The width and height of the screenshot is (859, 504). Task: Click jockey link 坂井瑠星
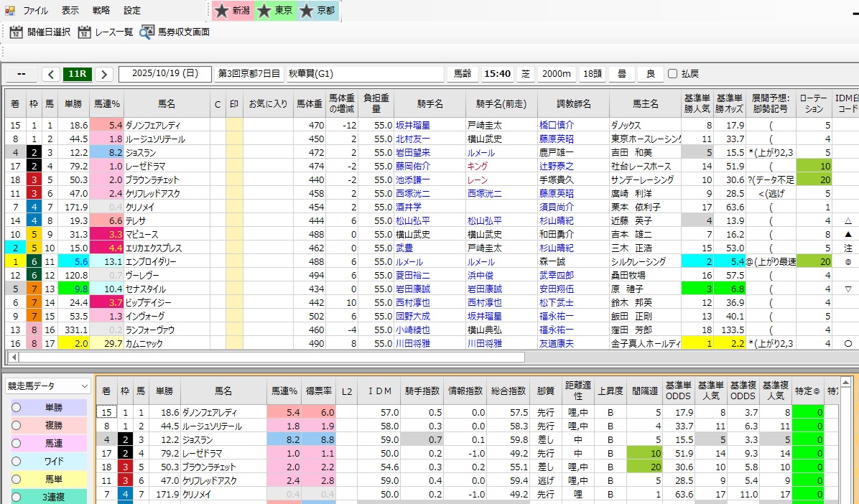click(x=412, y=125)
